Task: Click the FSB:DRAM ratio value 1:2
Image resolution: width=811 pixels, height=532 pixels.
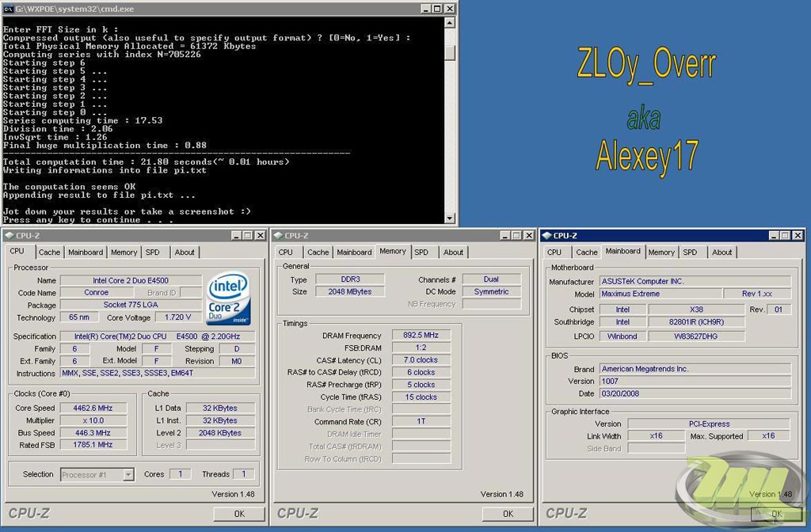Action: [x=421, y=348]
